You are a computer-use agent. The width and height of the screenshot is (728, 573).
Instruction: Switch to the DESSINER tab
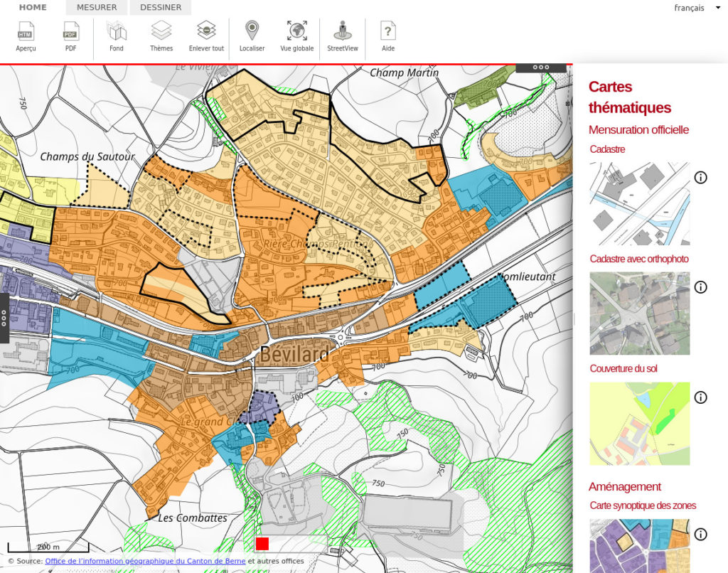pyautogui.click(x=161, y=8)
